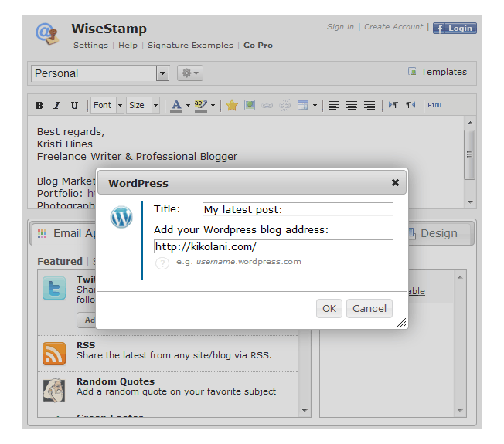Align text left
Image resolution: width=504 pixels, height=444 pixels.
pos(334,105)
